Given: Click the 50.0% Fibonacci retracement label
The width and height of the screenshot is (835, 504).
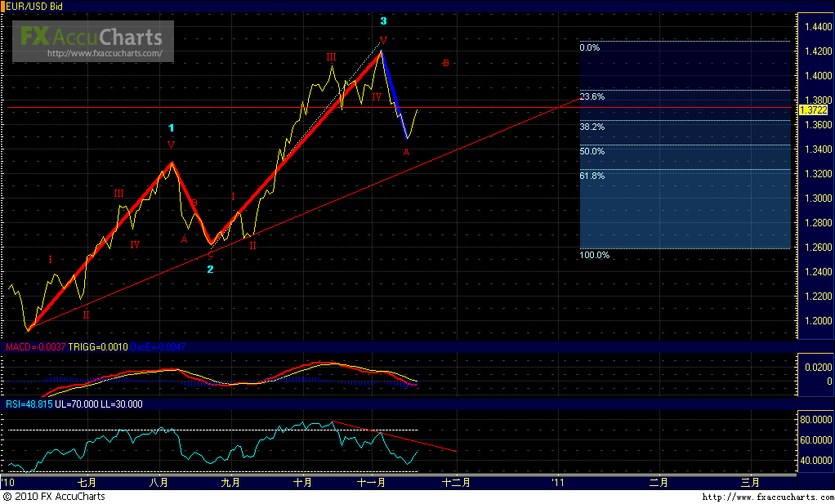Looking at the screenshot, I should pyautogui.click(x=592, y=152).
